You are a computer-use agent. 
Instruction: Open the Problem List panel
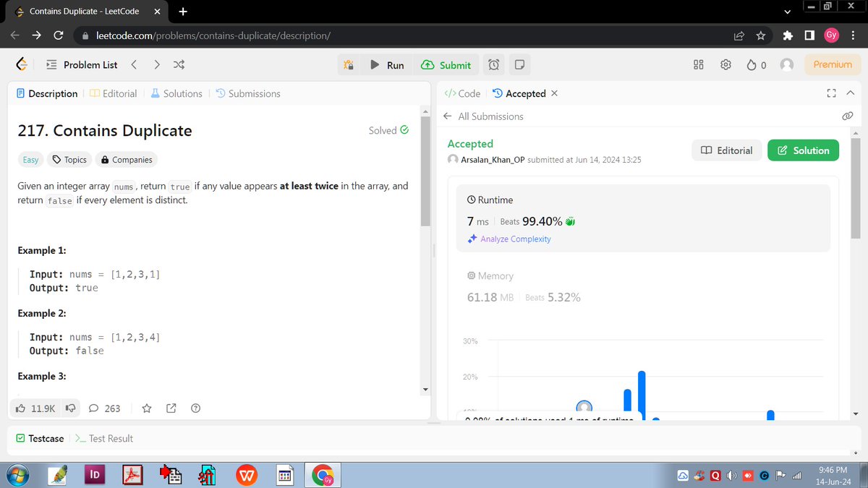pyautogui.click(x=82, y=65)
